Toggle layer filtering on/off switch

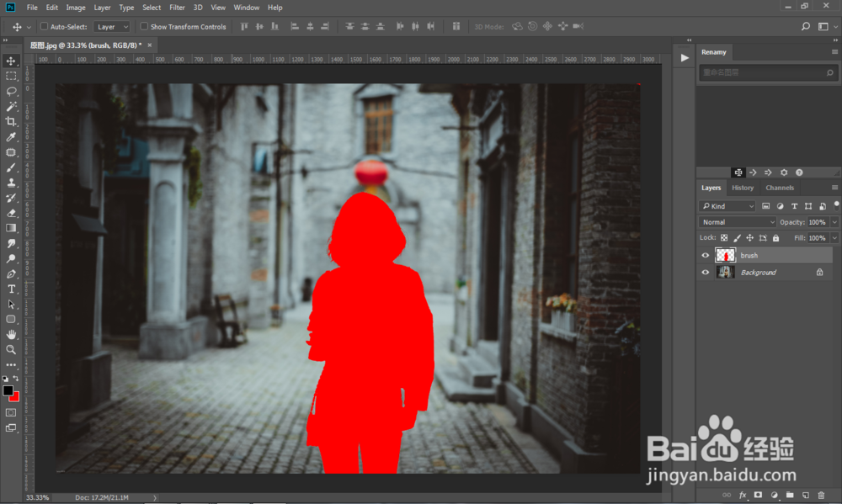click(836, 205)
